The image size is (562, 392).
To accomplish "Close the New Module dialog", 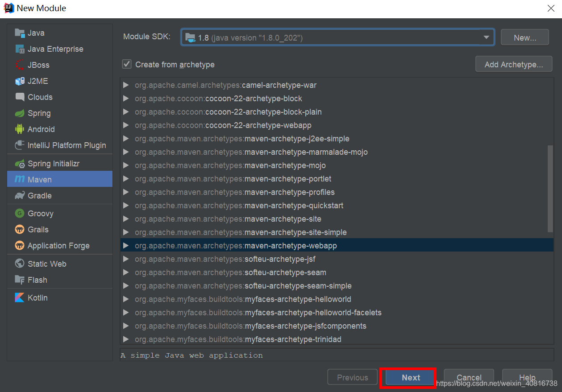I will tap(551, 8).
